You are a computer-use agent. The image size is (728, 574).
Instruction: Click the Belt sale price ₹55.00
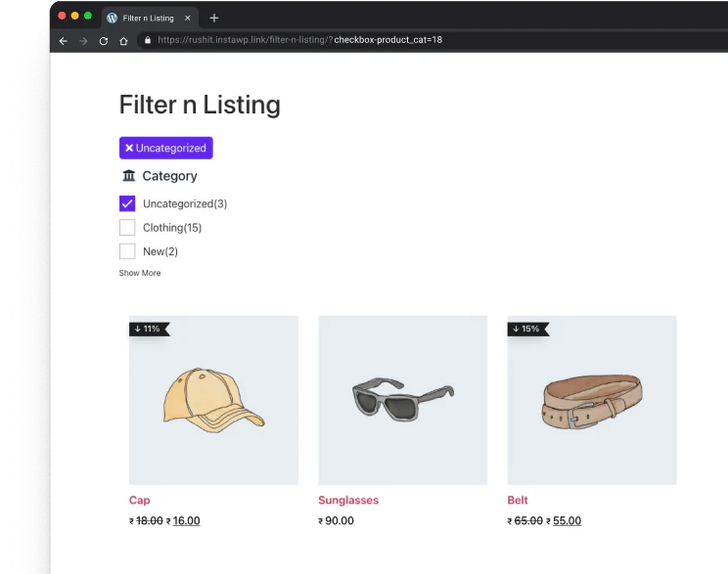coord(564,521)
